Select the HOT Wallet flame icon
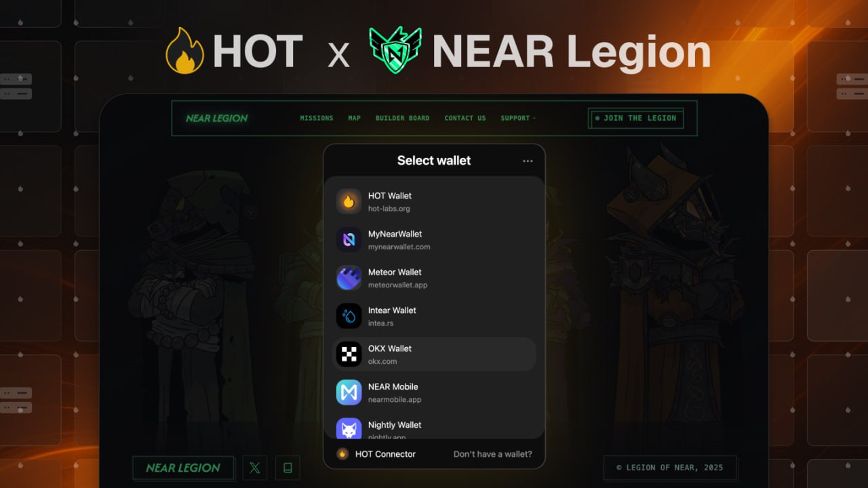 pyautogui.click(x=349, y=201)
